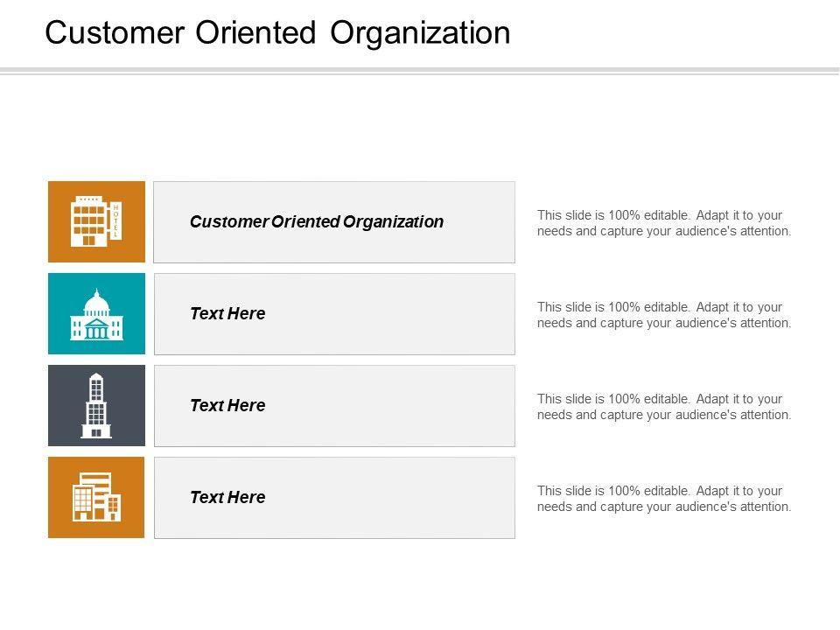Click the vertical HOTEL sign on the icon
The image size is (840, 630).
(x=115, y=221)
